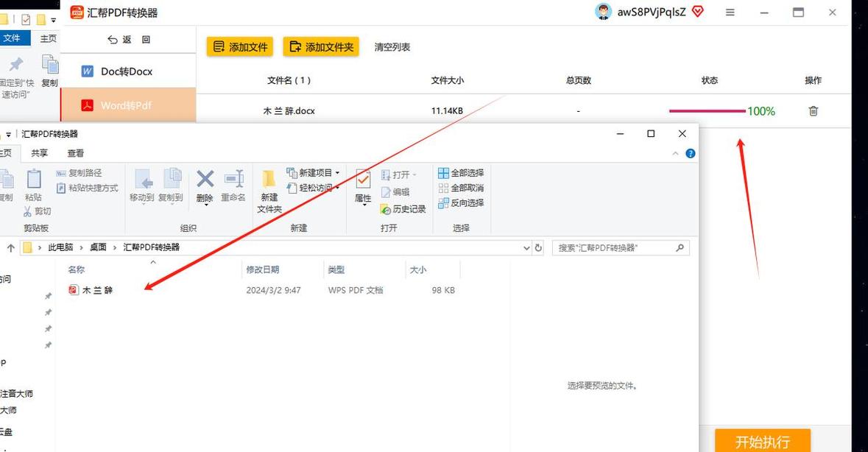
Task: Open the 主页 tab in back Explorer window
Action: coord(48,38)
